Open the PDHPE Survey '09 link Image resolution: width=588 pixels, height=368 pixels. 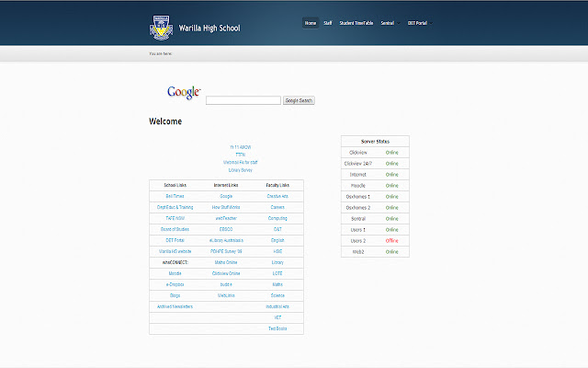tap(226, 251)
